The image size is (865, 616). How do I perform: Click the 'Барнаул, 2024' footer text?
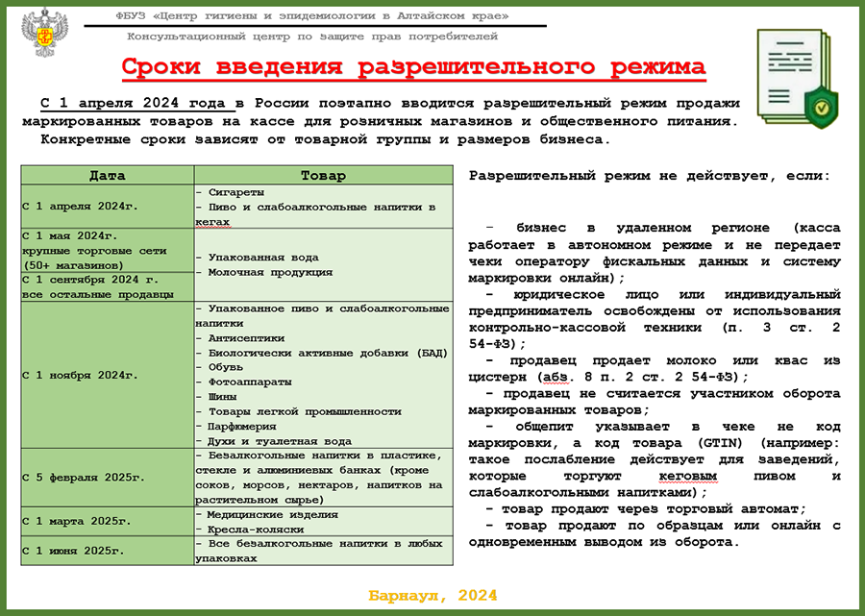click(432, 596)
